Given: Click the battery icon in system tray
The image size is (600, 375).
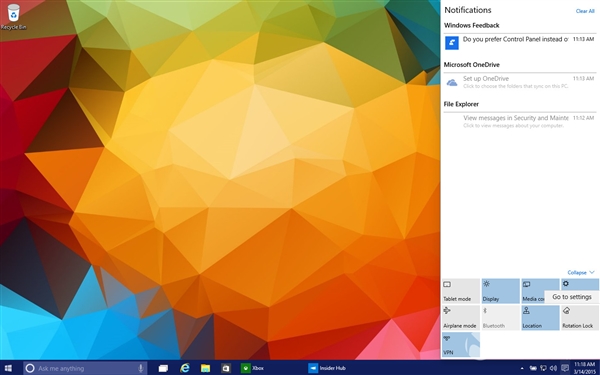Looking at the screenshot, I should 533,368.
